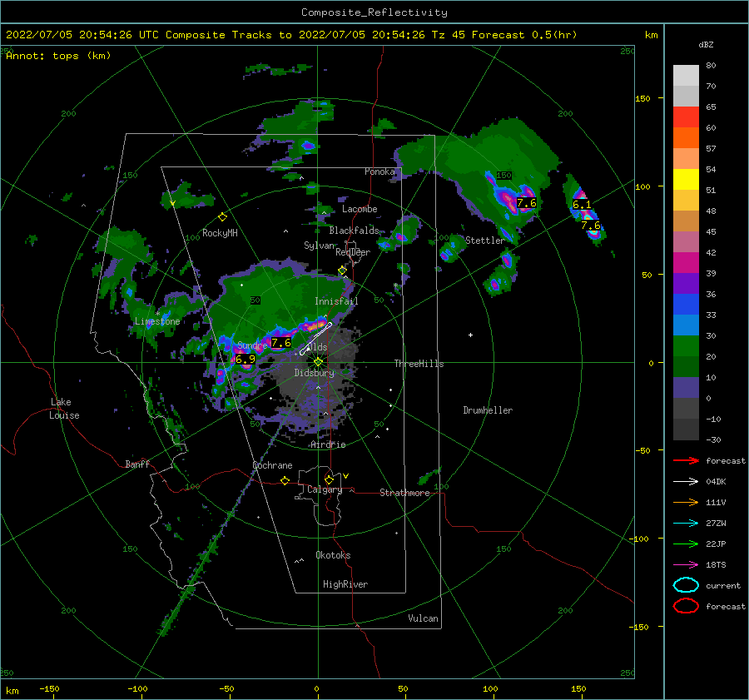Select the orange 111V arrow in legend
The height and width of the screenshot is (700, 749).
coord(686,502)
